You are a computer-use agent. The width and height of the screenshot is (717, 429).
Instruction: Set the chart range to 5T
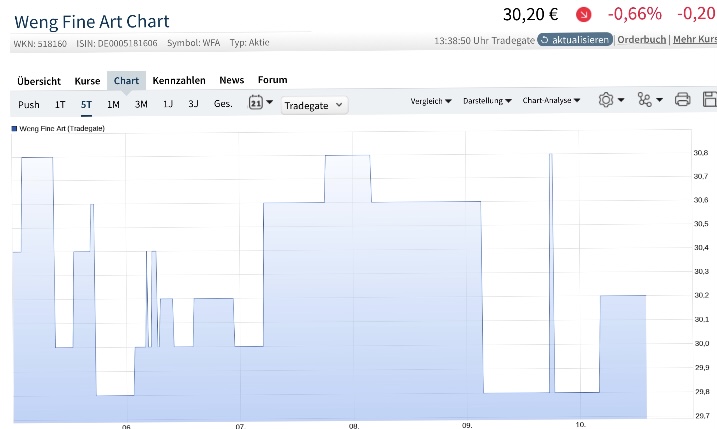(x=86, y=104)
